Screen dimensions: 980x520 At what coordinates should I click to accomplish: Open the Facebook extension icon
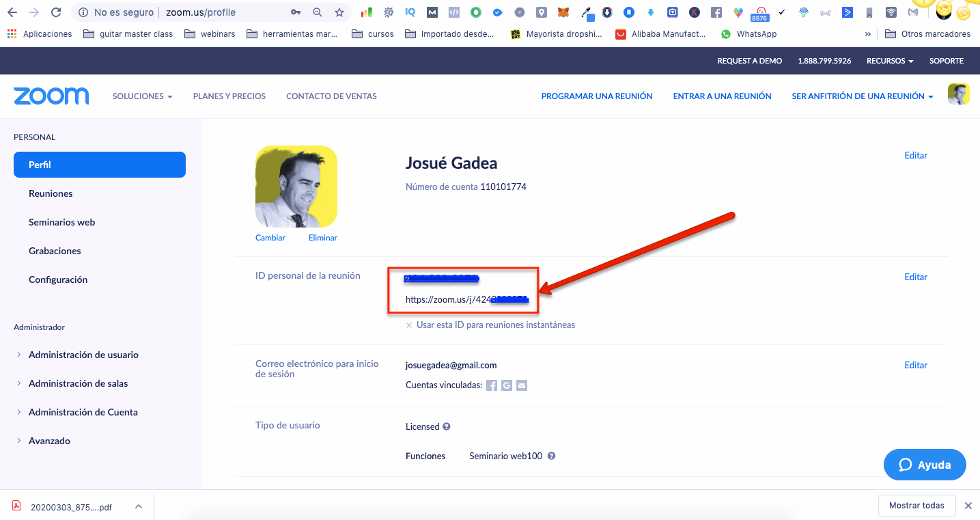coord(716,12)
